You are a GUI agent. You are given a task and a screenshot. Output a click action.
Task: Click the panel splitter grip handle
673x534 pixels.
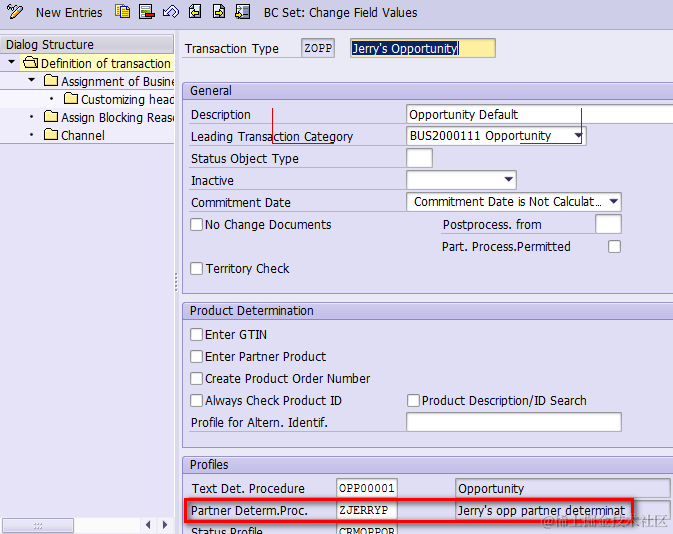[176, 282]
